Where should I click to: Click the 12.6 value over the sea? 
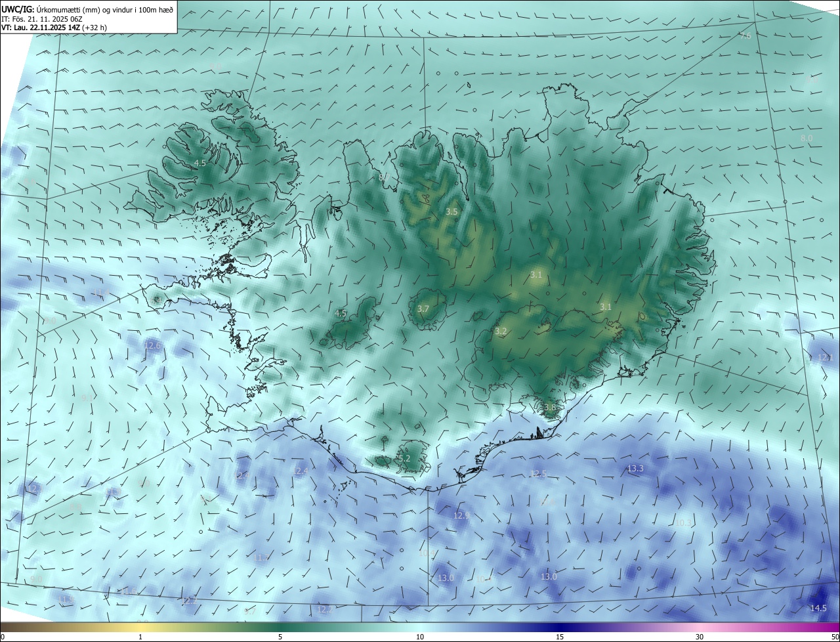click(x=152, y=345)
